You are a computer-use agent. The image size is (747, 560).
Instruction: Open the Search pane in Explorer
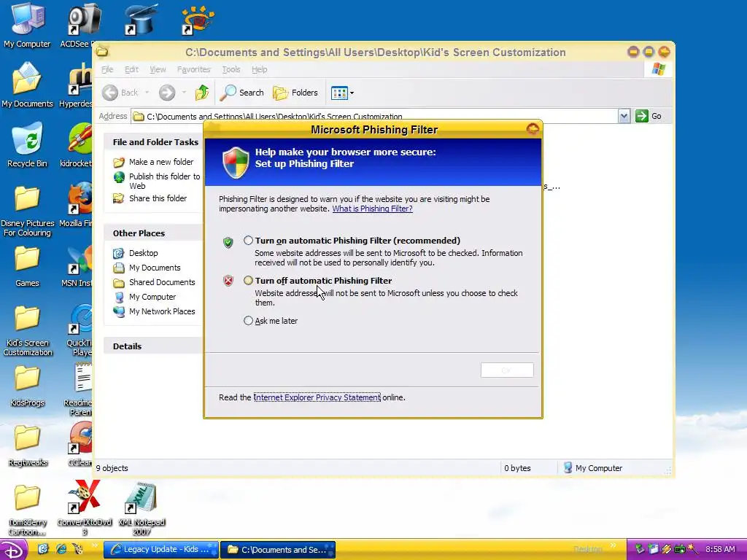[x=241, y=93]
